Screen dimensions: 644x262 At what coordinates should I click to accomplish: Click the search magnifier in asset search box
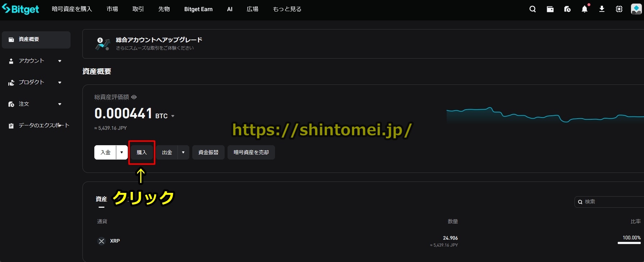(x=580, y=202)
